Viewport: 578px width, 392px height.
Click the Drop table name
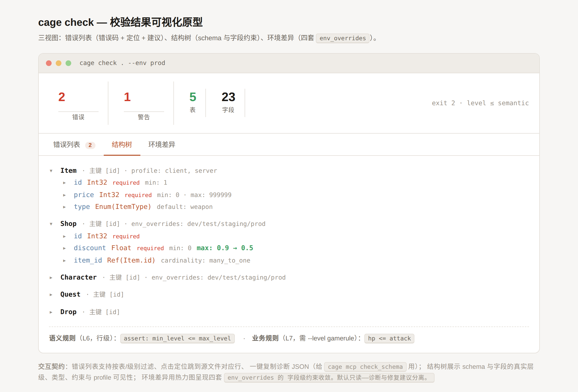point(68,312)
